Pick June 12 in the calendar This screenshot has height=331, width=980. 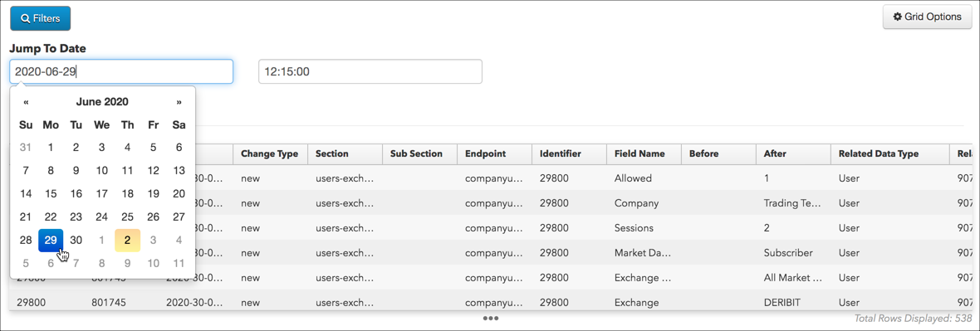click(x=153, y=171)
